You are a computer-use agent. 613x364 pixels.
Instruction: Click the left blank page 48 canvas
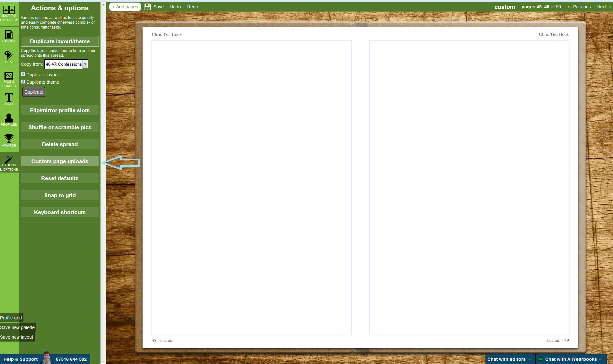point(251,188)
